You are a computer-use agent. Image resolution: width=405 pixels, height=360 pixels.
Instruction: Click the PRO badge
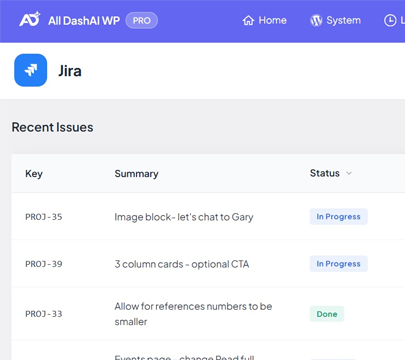click(x=142, y=21)
